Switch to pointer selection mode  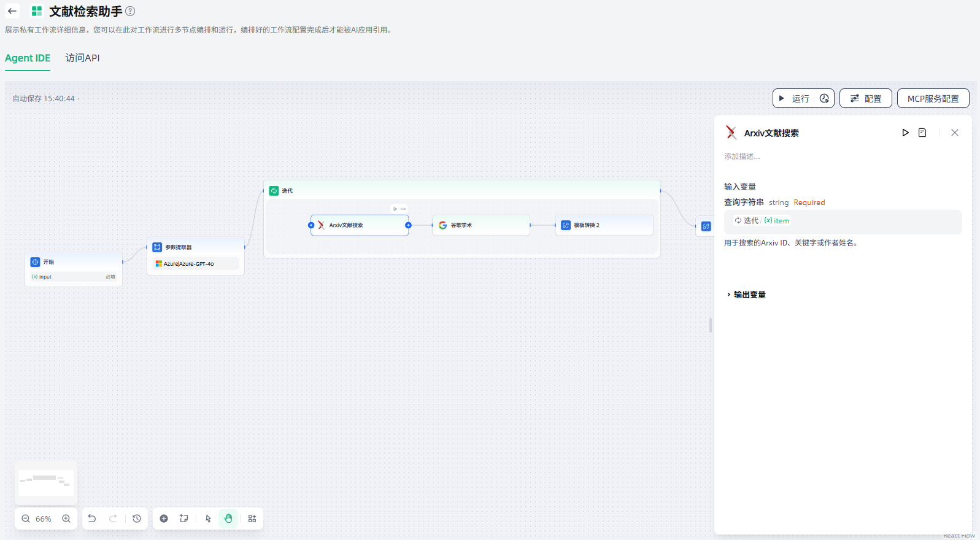point(208,519)
